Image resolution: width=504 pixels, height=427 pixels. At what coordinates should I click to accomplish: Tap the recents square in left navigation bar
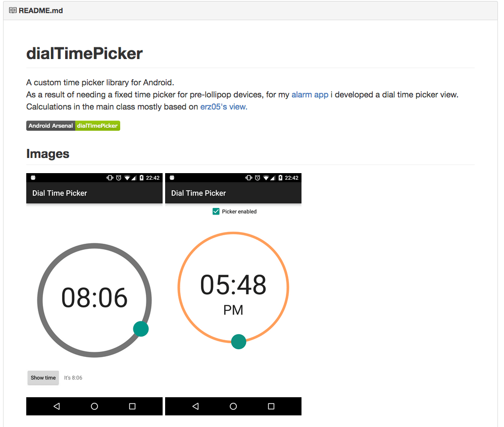(132, 406)
